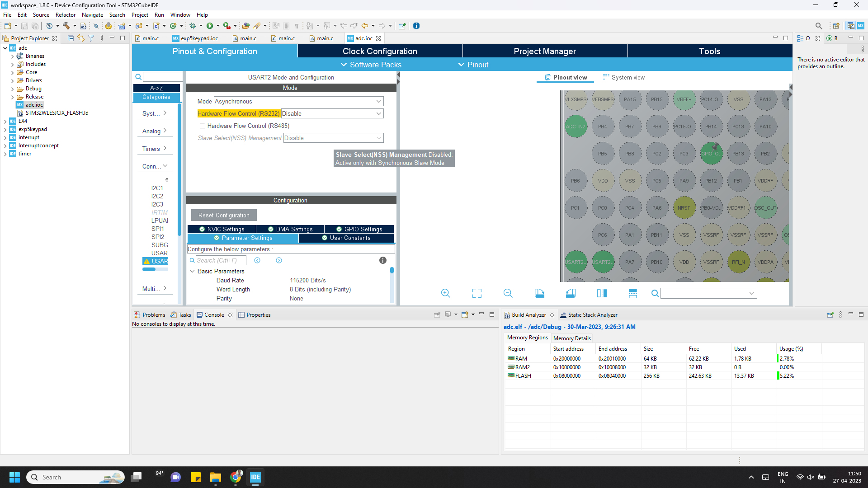Click the hammer Build toolbar icon
Screen dimensions: 868x488
pyautogui.click(x=66, y=26)
